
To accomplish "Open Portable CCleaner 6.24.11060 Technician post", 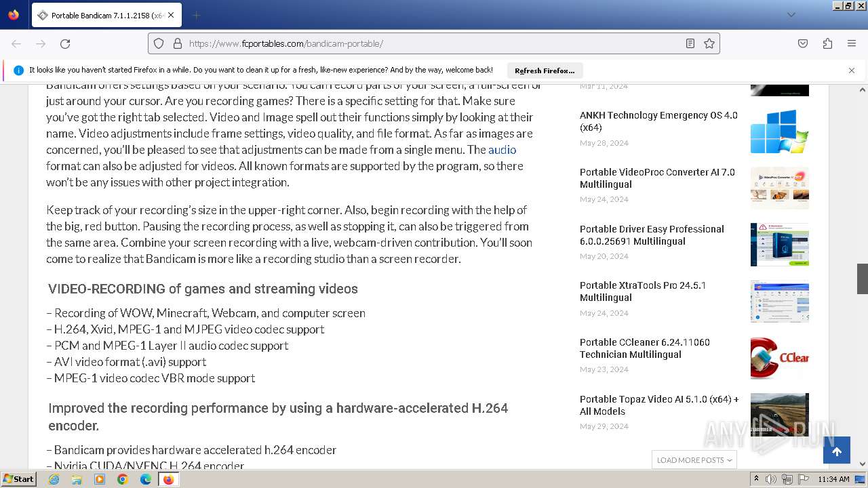I will point(645,348).
